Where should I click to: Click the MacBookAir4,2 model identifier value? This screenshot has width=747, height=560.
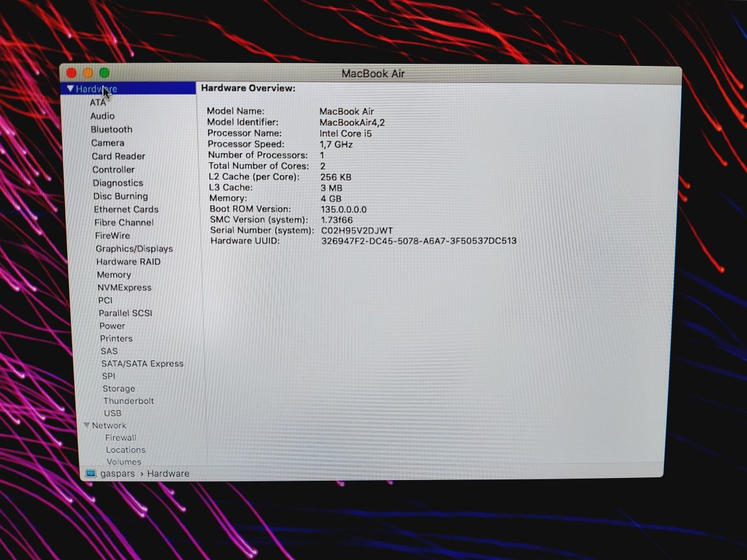coord(352,122)
